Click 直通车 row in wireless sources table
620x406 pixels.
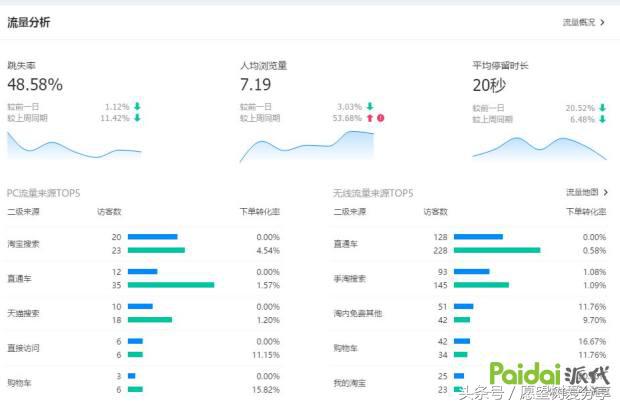coord(470,244)
